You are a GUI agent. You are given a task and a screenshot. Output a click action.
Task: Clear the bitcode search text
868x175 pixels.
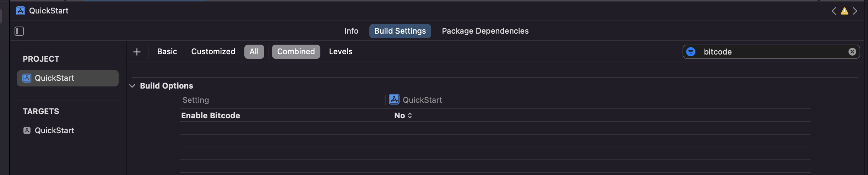pyautogui.click(x=852, y=52)
